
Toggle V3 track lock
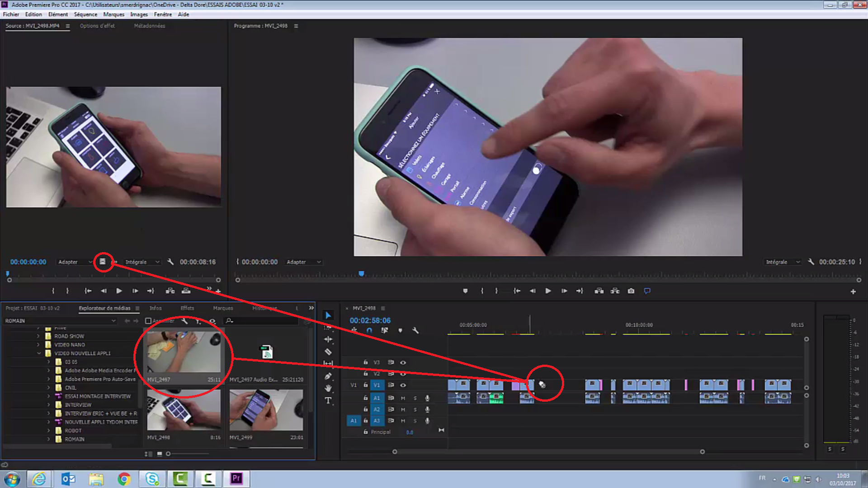click(366, 362)
